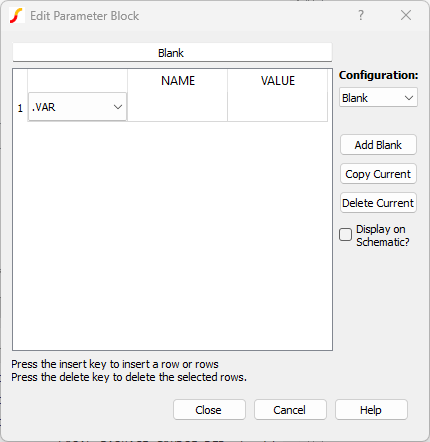Click the chevron arrow of .VAR combo box

[x=118, y=107]
